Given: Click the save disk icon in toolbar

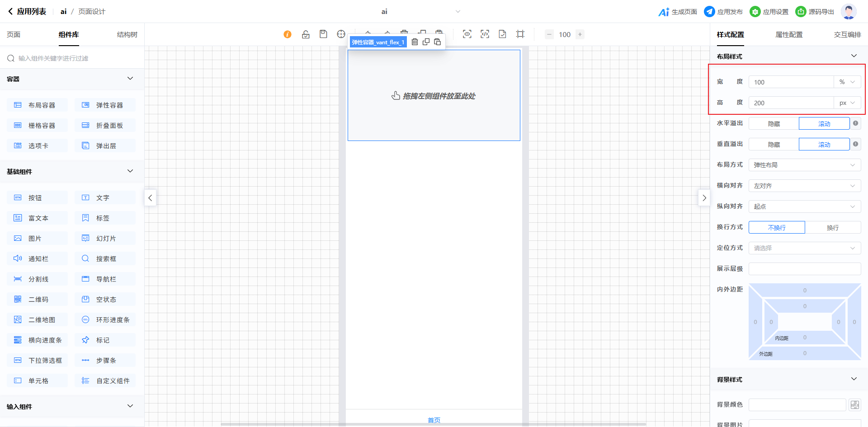Looking at the screenshot, I should (323, 34).
